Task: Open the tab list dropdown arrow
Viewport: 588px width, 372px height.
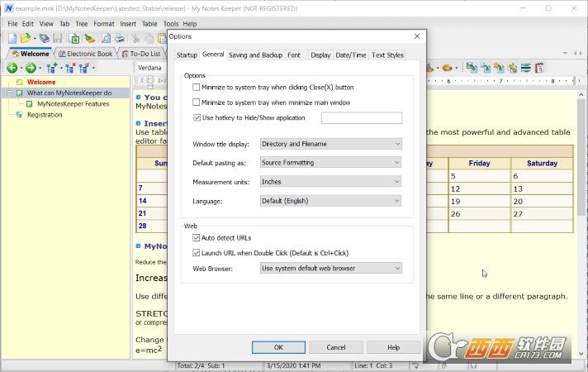Action: pos(565,53)
